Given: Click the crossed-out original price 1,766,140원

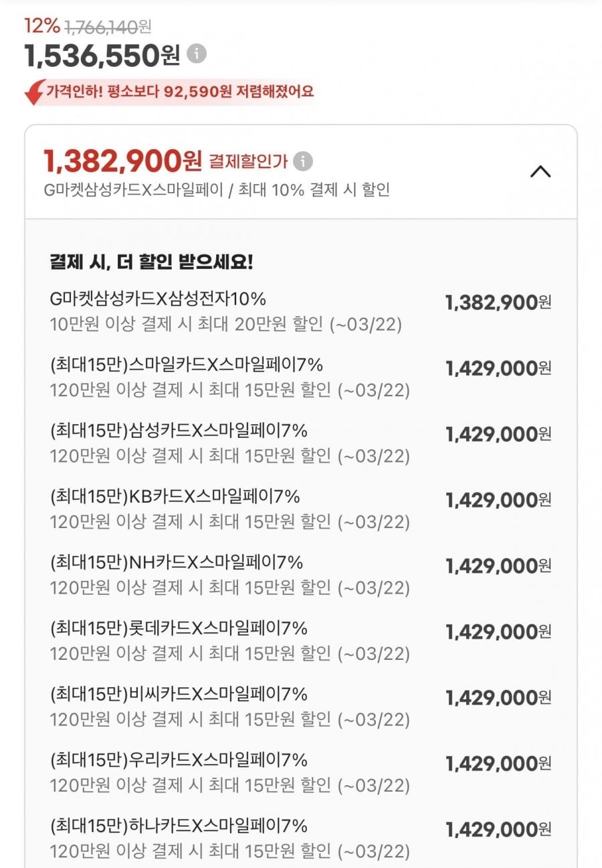Looking at the screenshot, I should coord(108,27).
